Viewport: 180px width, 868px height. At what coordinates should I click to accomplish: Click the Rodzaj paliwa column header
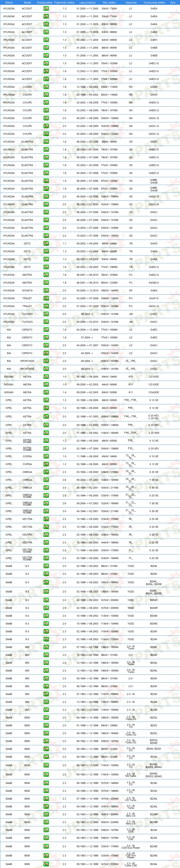click(x=45, y=2)
